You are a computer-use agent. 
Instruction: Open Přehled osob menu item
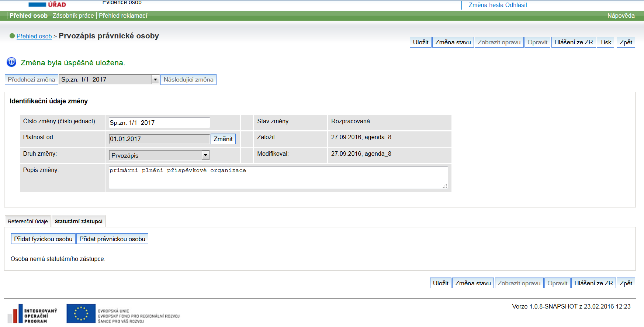click(28, 16)
